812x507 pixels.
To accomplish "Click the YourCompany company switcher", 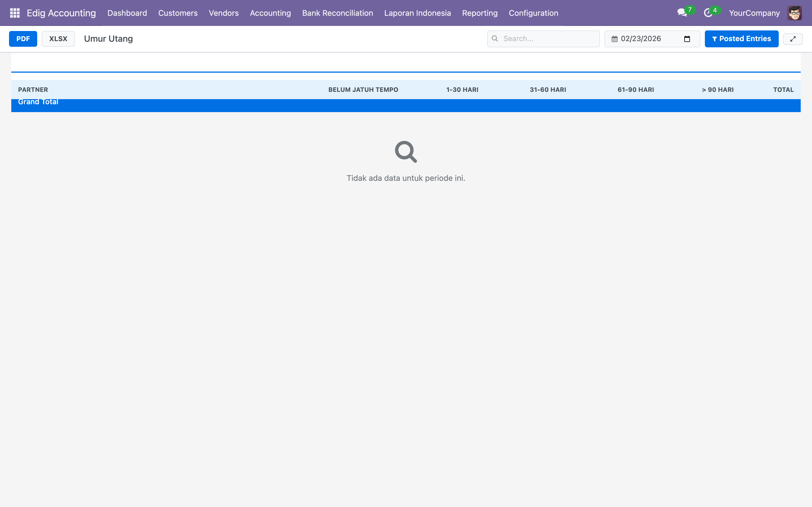I will [754, 13].
